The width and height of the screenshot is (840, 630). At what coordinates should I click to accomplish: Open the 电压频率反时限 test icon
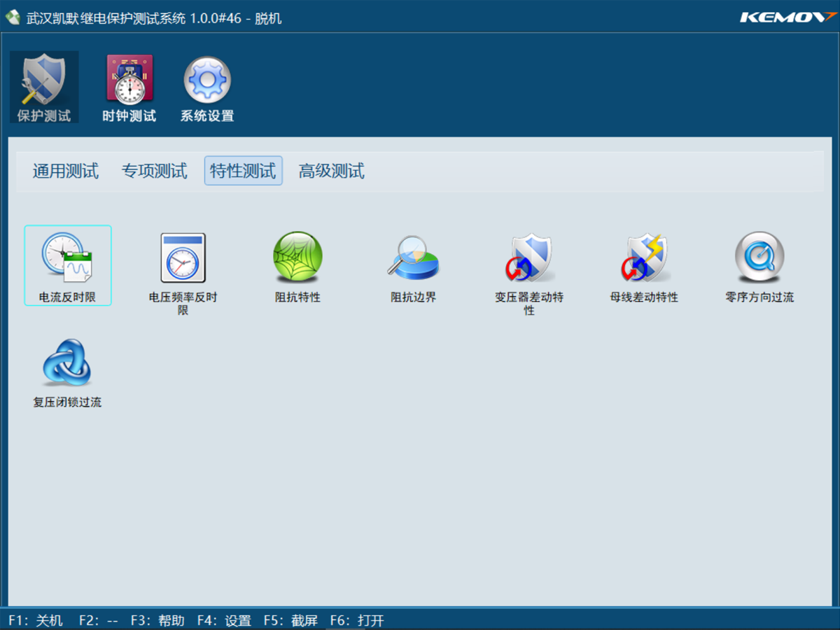click(x=183, y=258)
